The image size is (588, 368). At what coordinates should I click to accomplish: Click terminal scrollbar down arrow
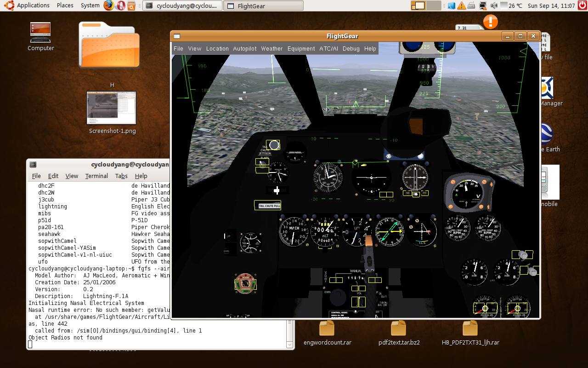(x=290, y=344)
